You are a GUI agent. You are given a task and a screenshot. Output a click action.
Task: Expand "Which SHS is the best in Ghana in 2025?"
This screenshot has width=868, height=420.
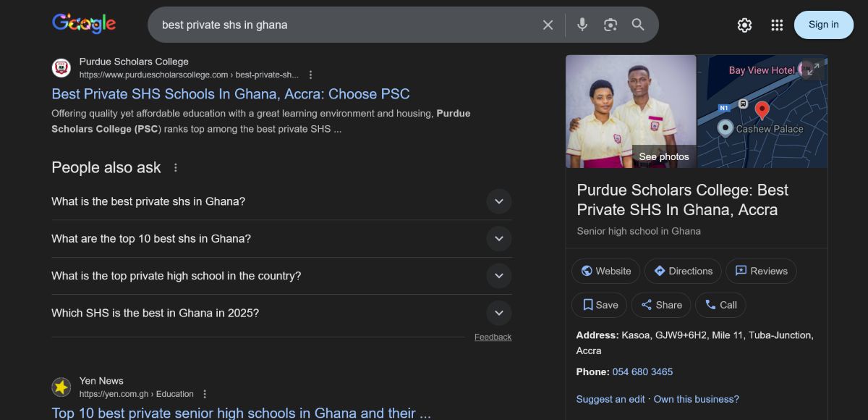point(498,313)
